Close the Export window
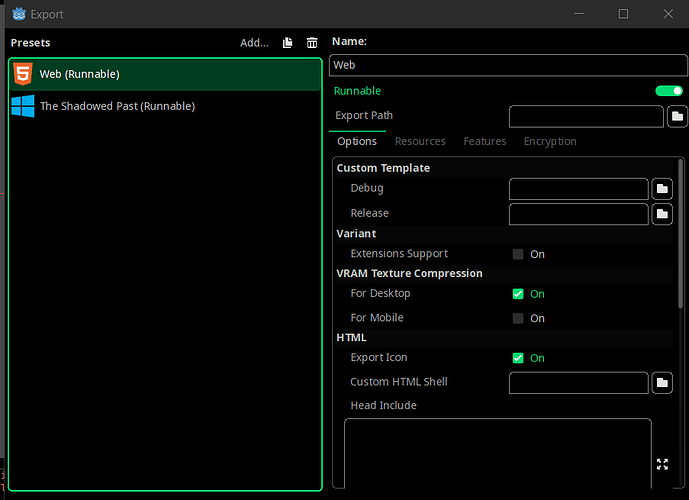 (x=668, y=14)
